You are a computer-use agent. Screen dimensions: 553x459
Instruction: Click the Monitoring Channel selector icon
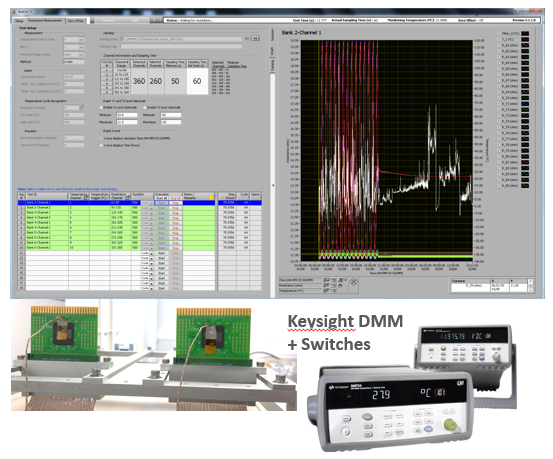81,107
